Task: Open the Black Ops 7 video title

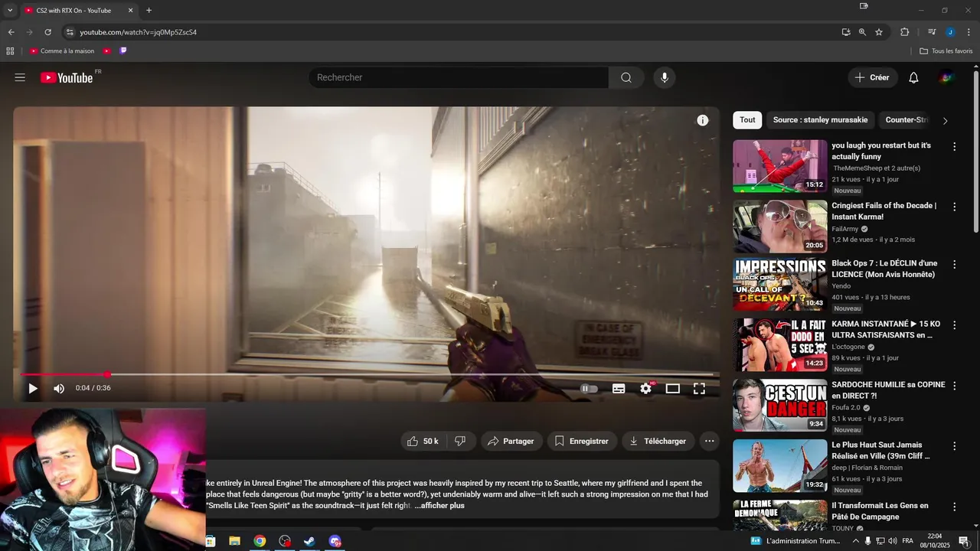Action: coord(884,269)
